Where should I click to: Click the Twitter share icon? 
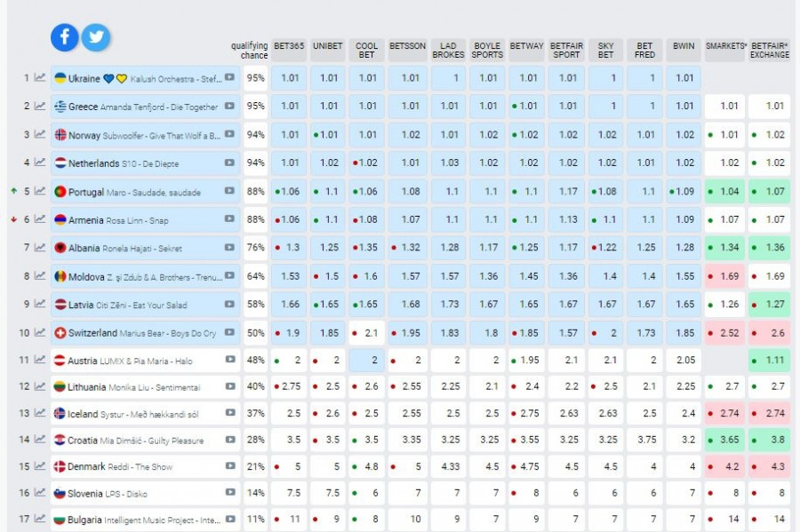[x=96, y=37]
